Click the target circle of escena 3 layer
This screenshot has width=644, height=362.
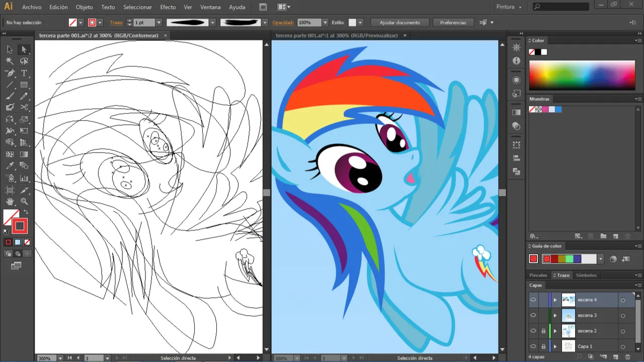pyautogui.click(x=623, y=316)
